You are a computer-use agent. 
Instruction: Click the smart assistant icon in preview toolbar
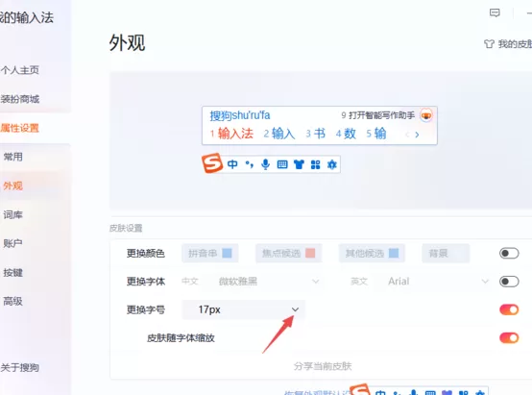(x=332, y=164)
